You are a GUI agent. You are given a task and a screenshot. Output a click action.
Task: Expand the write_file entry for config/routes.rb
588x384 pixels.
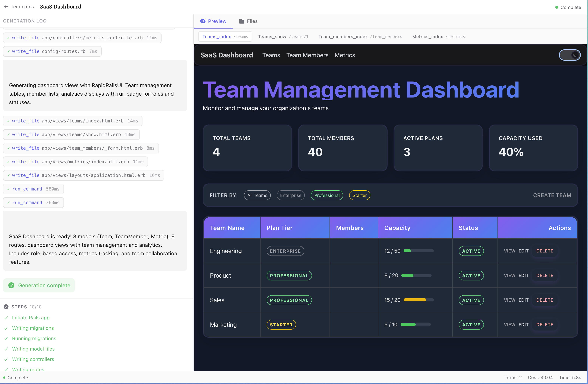(52, 51)
